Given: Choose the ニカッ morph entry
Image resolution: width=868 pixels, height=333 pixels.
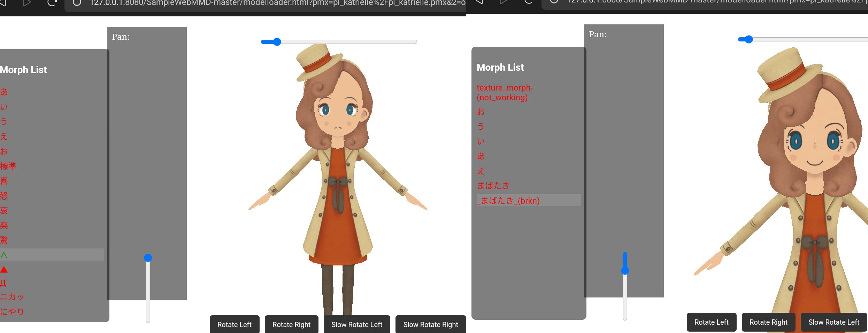Looking at the screenshot, I should tap(12, 297).
